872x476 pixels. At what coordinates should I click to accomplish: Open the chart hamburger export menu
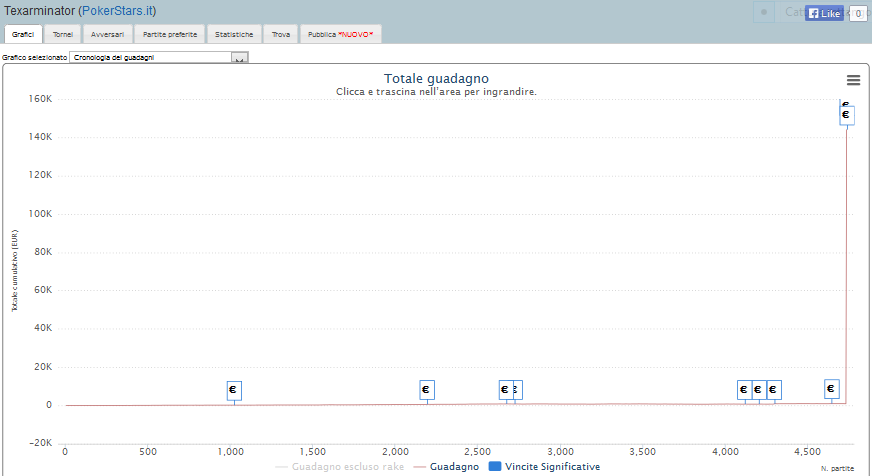[x=853, y=80]
